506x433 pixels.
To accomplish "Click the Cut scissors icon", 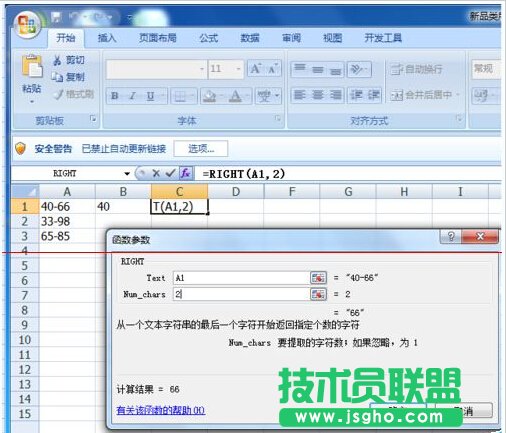I will point(57,60).
